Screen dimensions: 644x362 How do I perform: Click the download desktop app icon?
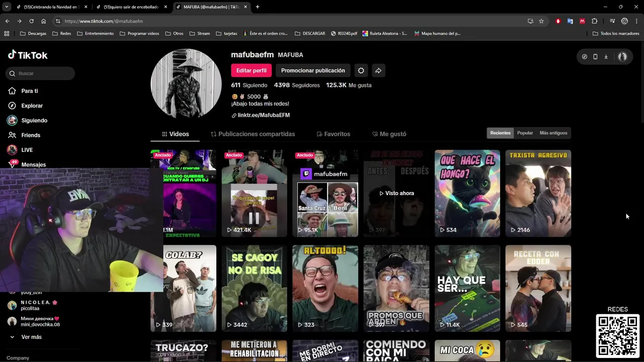click(606, 57)
